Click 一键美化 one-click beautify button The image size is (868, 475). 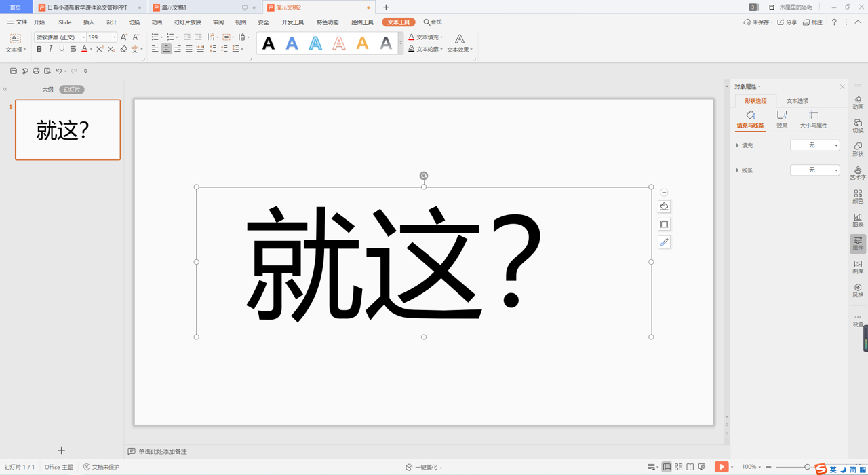click(425, 467)
